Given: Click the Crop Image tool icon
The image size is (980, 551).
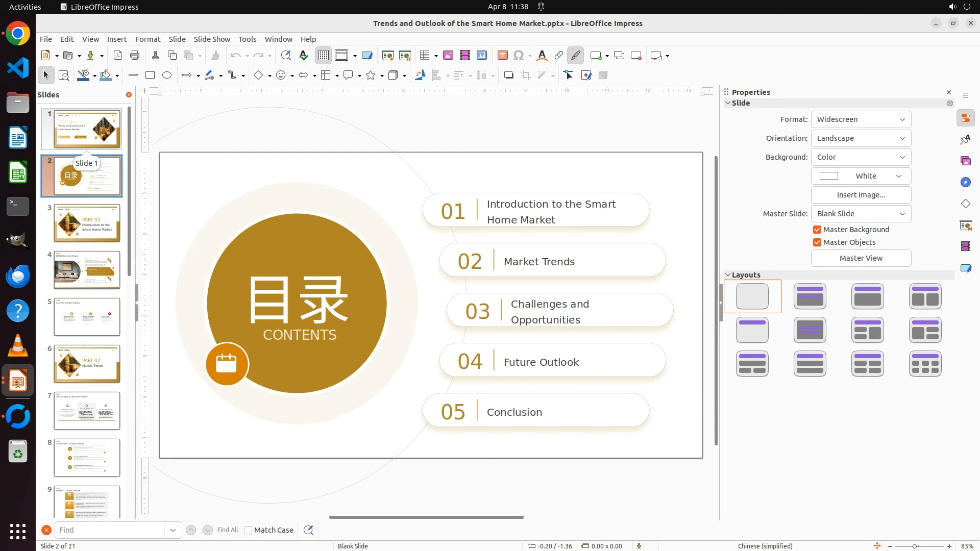Looking at the screenshot, I should tap(526, 76).
